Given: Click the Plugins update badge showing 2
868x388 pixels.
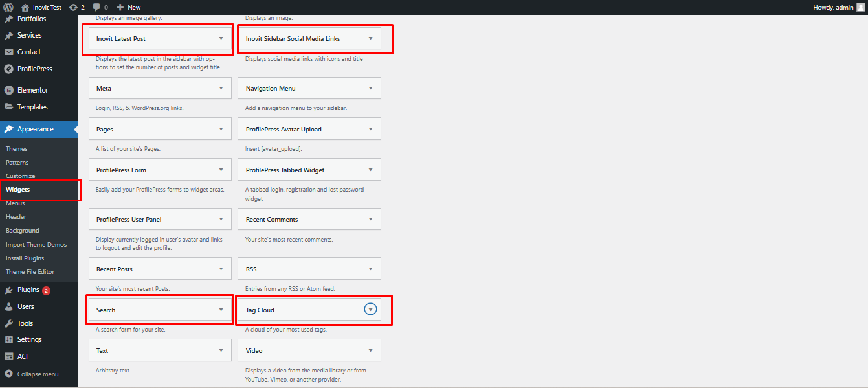Looking at the screenshot, I should point(46,291).
